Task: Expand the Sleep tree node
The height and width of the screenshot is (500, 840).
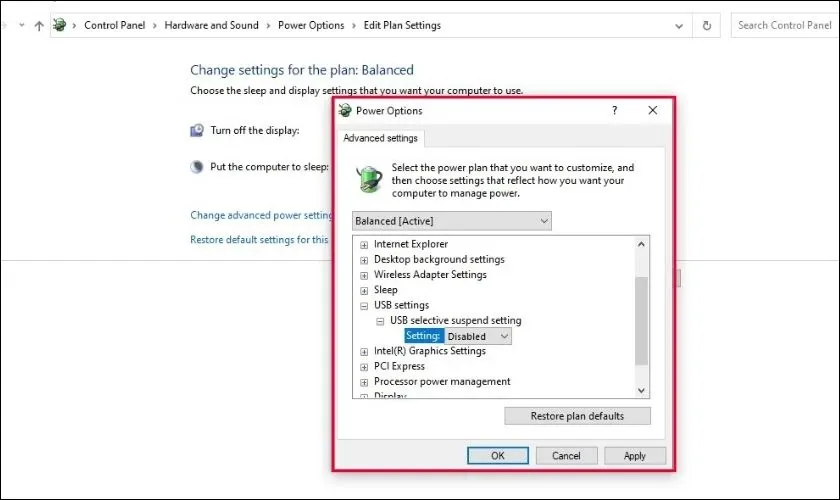Action: coord(364,291)
